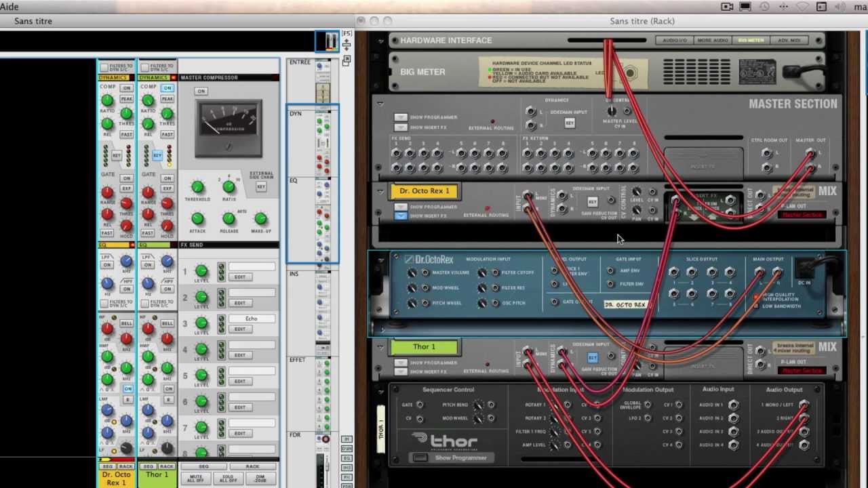Viewport: 868px width, 488px height.
Task: Click the PEAK button on Dr. Octo Rex channel
Action: pyautogui.click(x=127, y=99)
